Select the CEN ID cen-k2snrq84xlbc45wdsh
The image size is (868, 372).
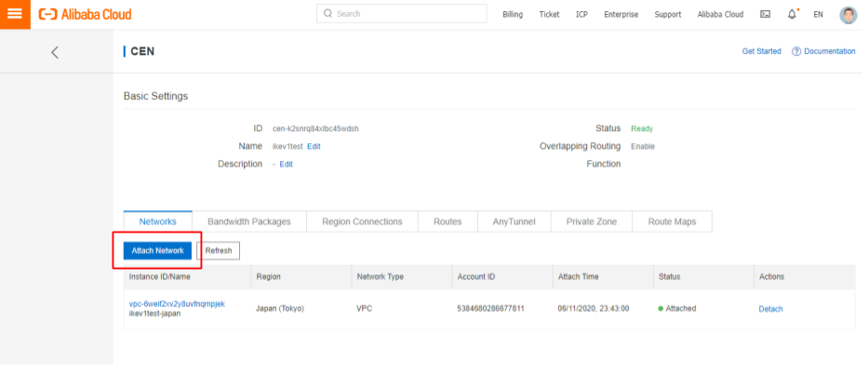(x=315, y=129)
